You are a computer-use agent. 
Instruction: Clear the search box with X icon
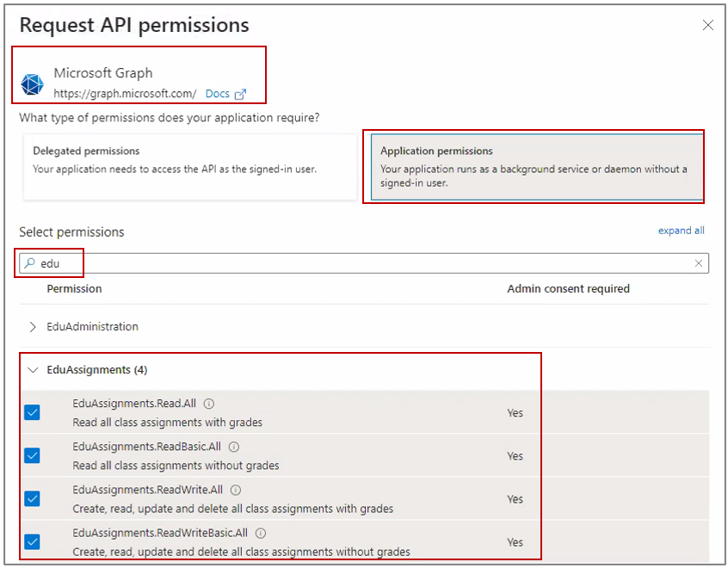[699, 263]
